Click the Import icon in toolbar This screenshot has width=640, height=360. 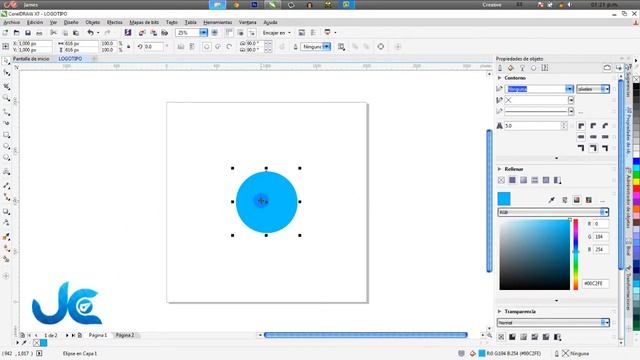(x=142, y=33)
